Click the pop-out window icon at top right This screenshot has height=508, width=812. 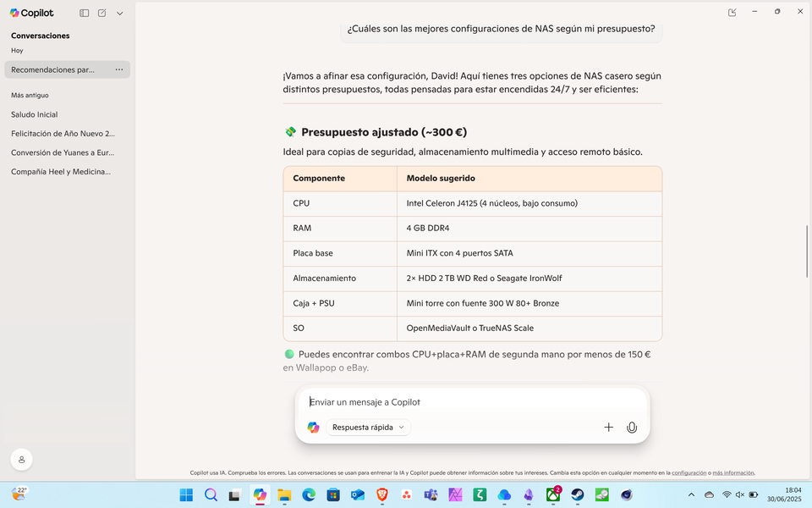coord(732,13)
